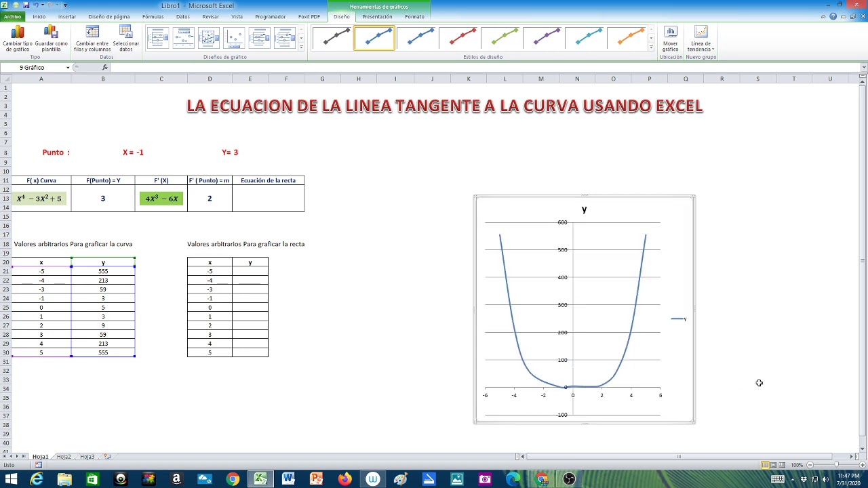The image size is (868, 488).
Task: Apply third chart layout thumbnail
Action: (209, 38)
